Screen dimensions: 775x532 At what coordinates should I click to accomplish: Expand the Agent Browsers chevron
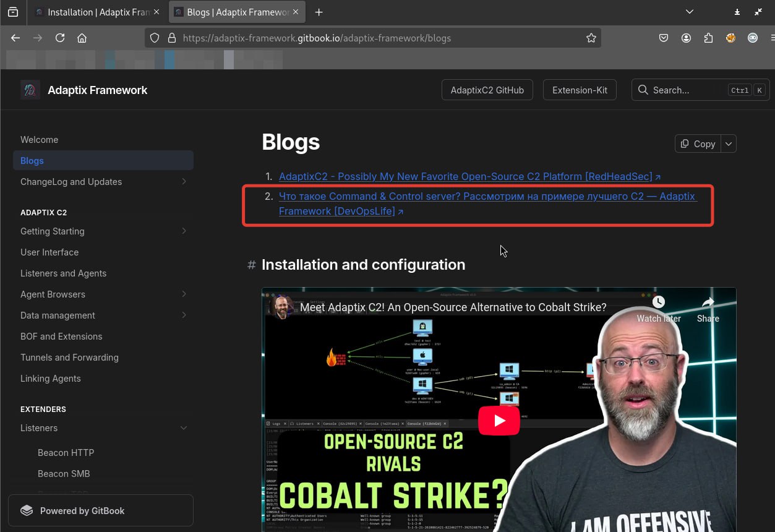click(184, 294)
